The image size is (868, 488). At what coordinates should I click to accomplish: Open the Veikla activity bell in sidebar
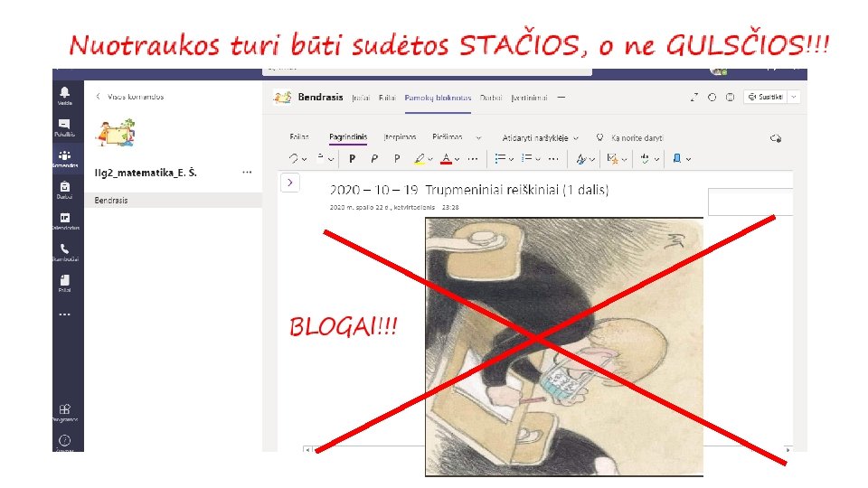65,95
